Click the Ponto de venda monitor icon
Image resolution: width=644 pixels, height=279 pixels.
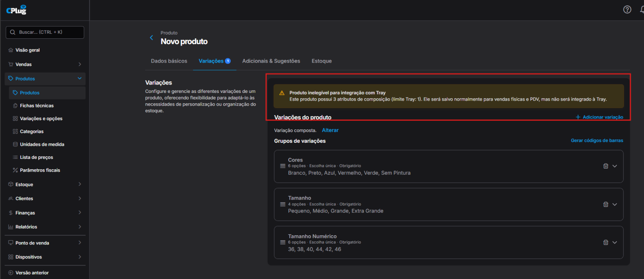coord(11,243)
